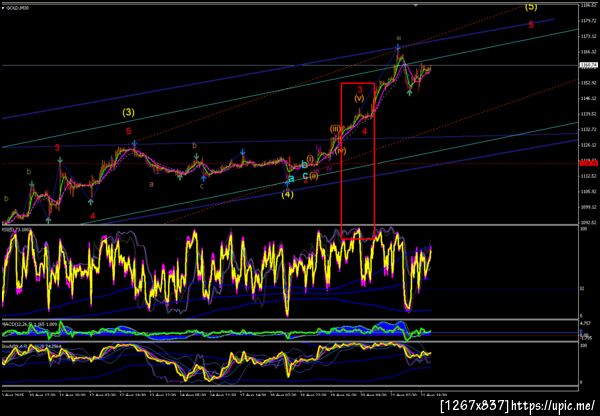This screenshot has width=600, height=416.
Task: Click the small arrow beside GOLD,M30
Action: pyautogui.click(x=3, y=7)
